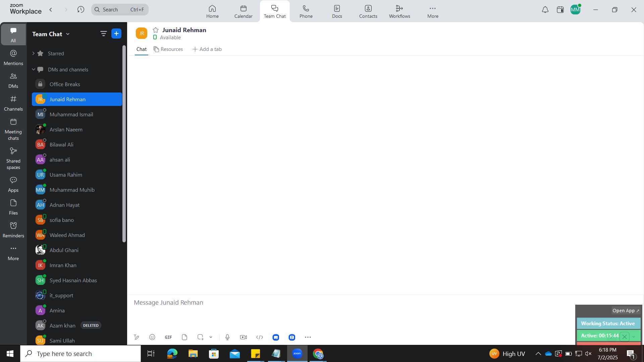This screenshot has width=644, height=362.
Task: Open Reminders in sidebar
Action: pyautogui.click(x=13, y=230)
